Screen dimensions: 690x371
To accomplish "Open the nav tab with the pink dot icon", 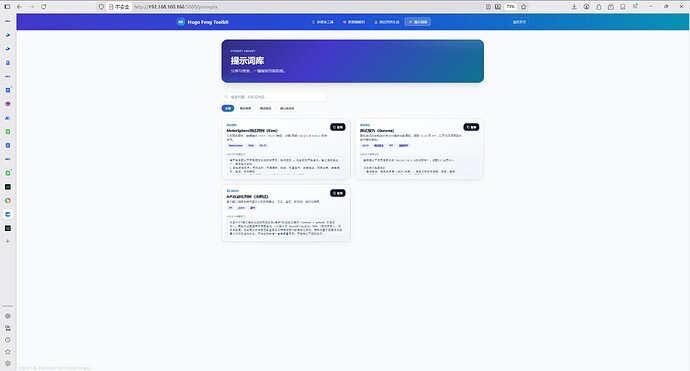I will tap(354, 22).
